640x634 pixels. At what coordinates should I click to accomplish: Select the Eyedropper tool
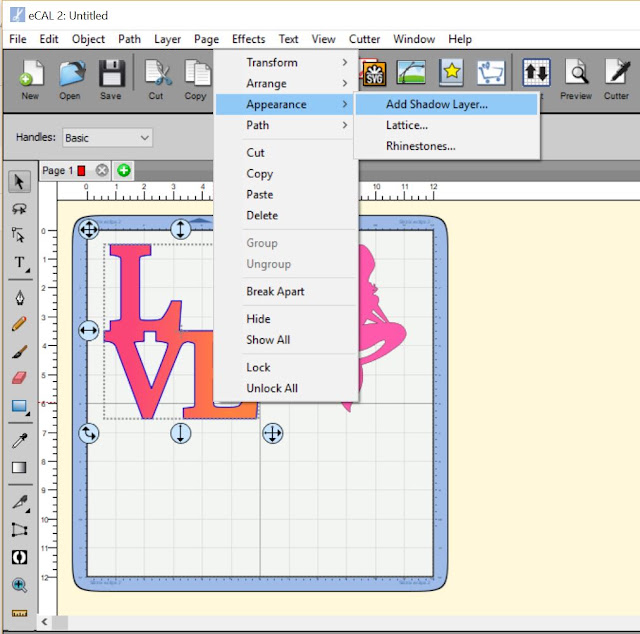(x=19, y=441)
